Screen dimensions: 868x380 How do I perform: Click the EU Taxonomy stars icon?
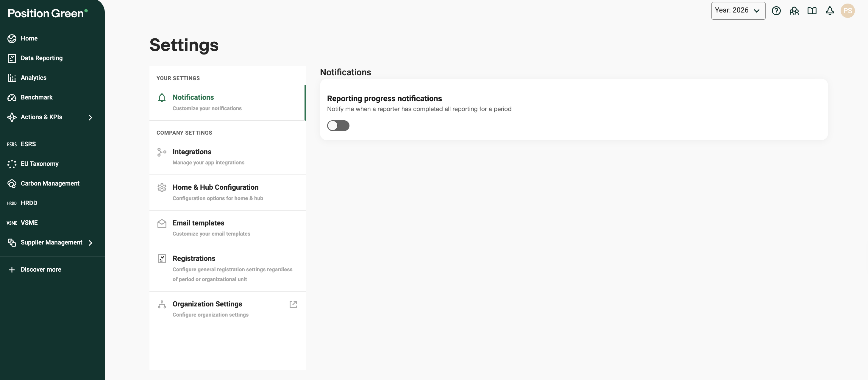point(12,164)
